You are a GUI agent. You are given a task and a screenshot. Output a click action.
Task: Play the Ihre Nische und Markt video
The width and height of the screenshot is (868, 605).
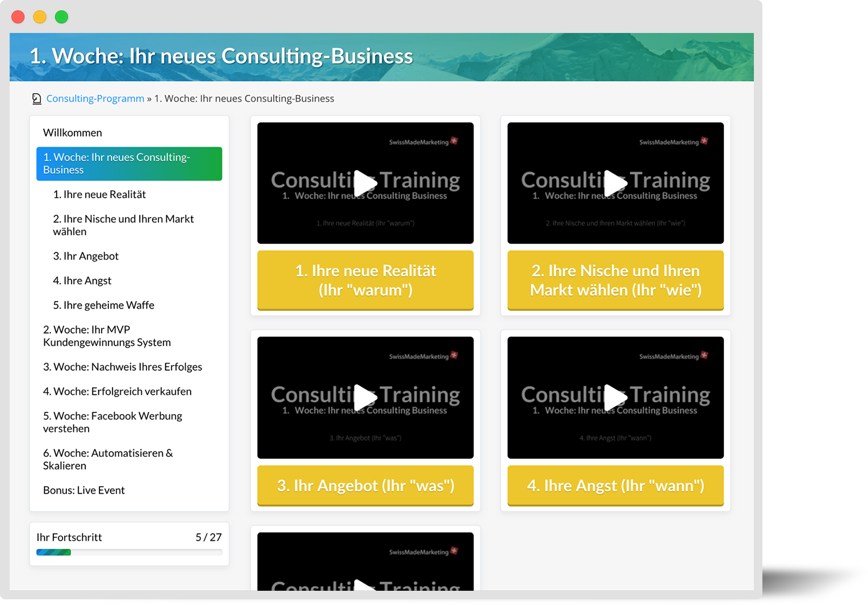tap(615, 183)
